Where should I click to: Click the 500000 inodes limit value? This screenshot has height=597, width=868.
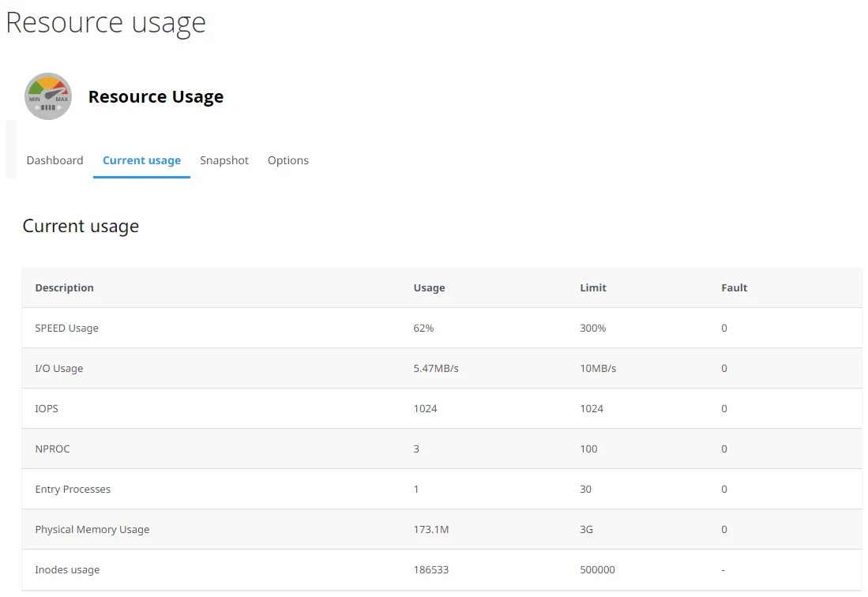(x=597, y=570)
